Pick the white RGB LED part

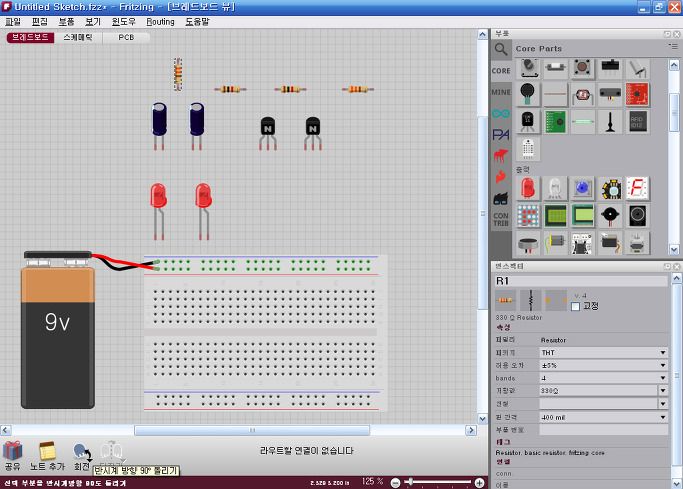pyautogui.click(x=555, y=188)
